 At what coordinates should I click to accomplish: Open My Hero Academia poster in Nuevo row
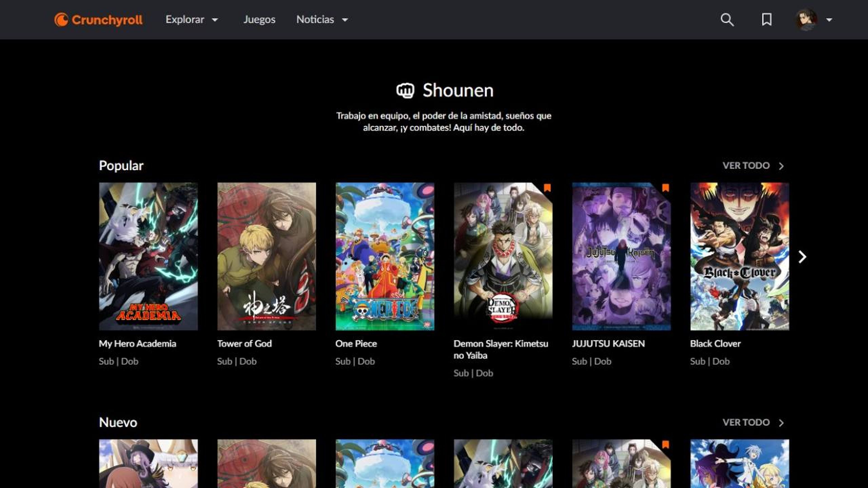tap(503, 463)
